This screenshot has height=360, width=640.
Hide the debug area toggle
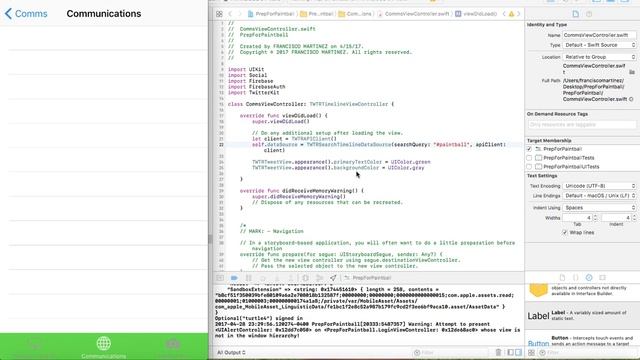coord(220,278)
